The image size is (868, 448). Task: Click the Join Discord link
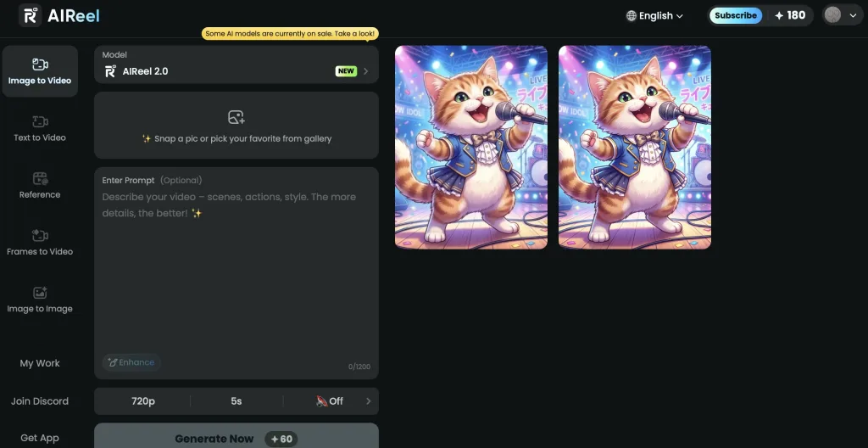40,401
